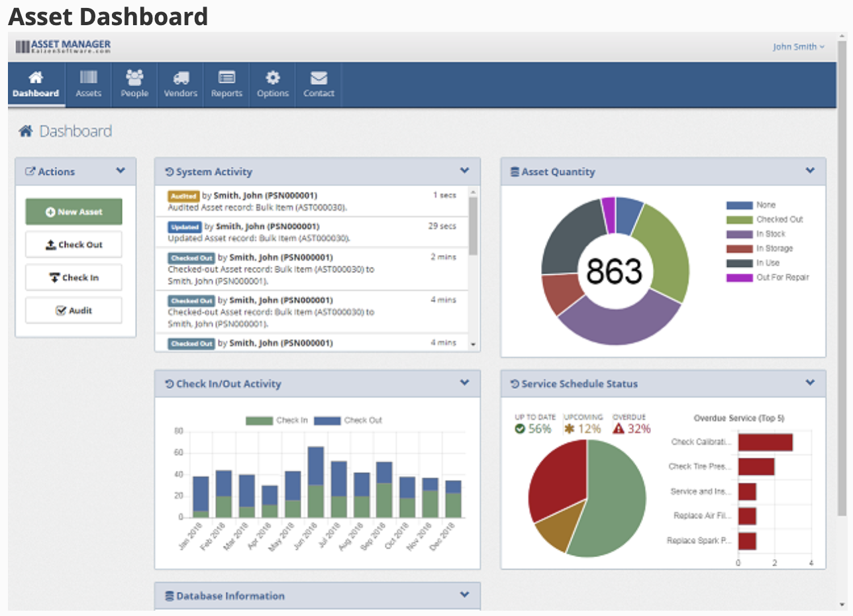Click the System Activity scrollbar thumb

coord(473,226)
